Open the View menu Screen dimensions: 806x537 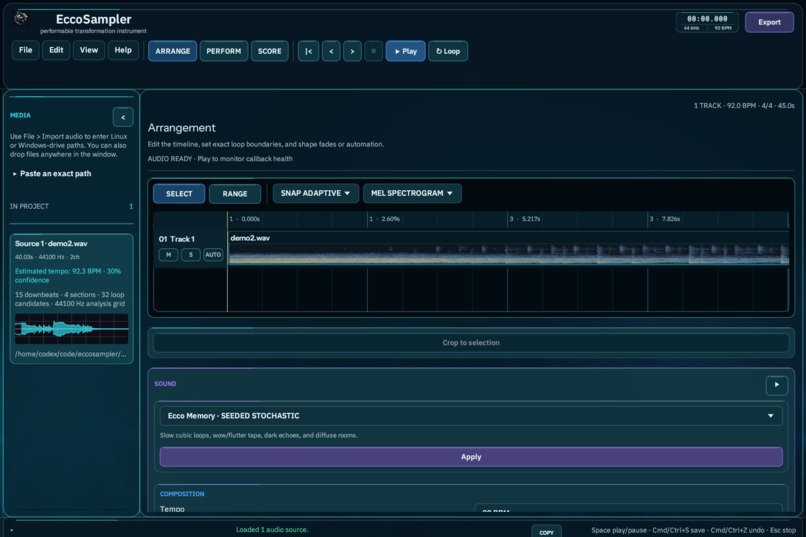(89, 50)
